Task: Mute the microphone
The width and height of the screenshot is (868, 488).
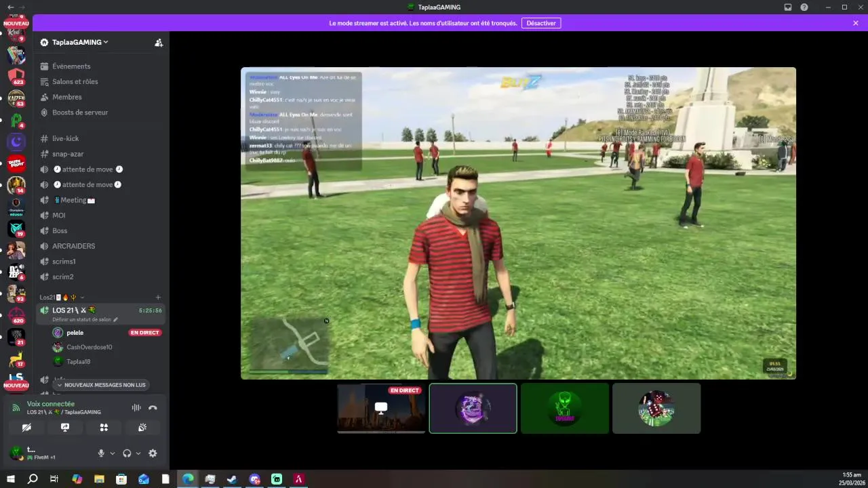Action: point(101,453)
